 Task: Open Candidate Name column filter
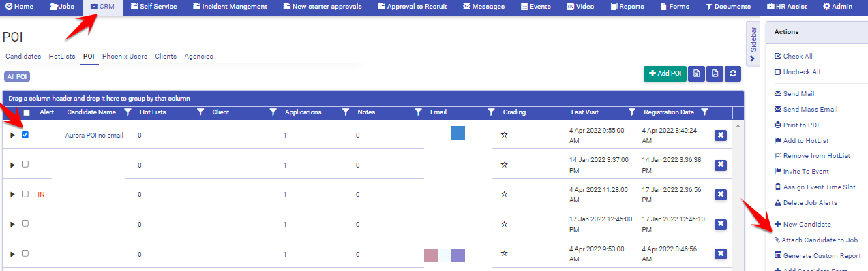click(x=128, y=112)
